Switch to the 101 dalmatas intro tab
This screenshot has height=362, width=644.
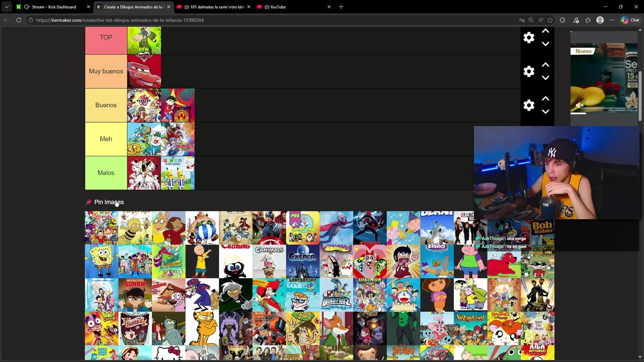(x=214, y=7)
